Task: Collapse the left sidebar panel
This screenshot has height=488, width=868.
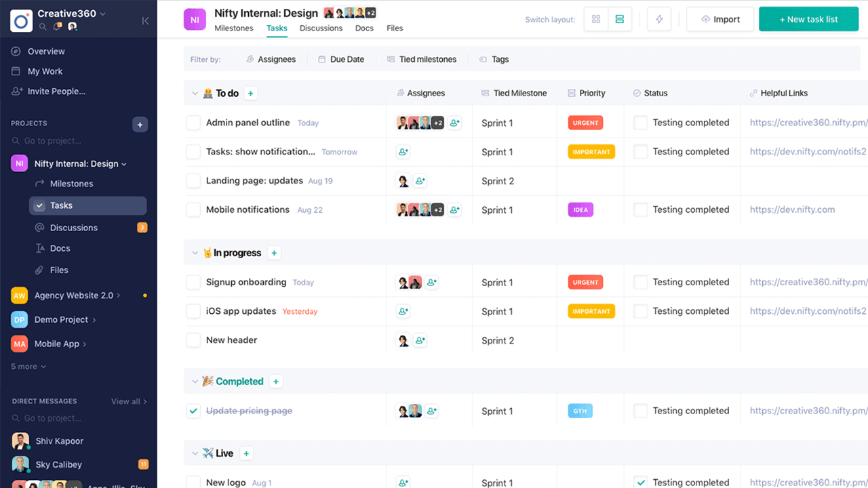Action: 145,21
